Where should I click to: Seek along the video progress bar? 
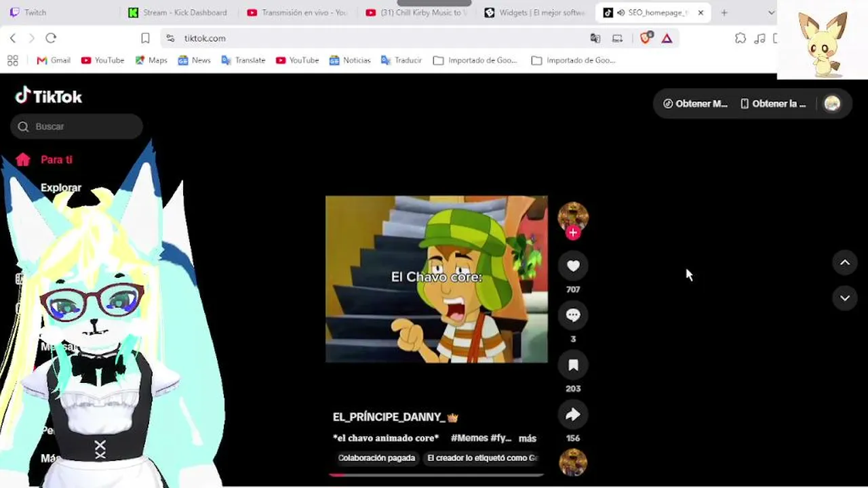click(x=437, y=475)
